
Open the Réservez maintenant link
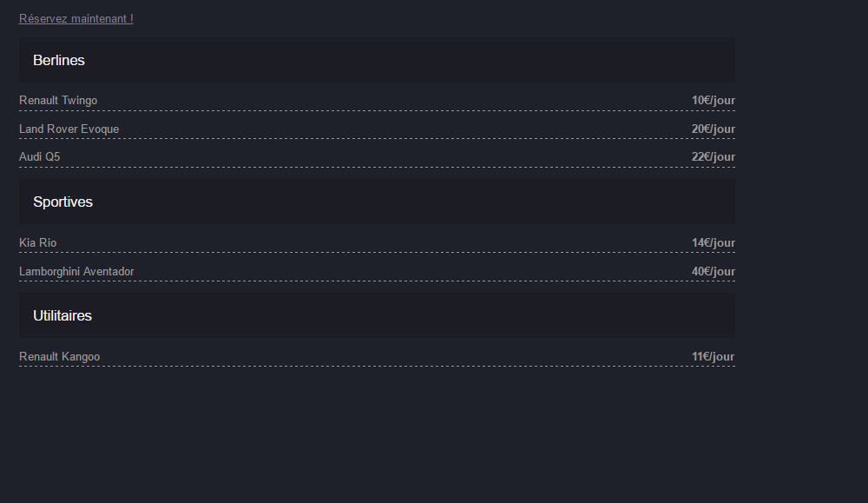click(76, 19)
